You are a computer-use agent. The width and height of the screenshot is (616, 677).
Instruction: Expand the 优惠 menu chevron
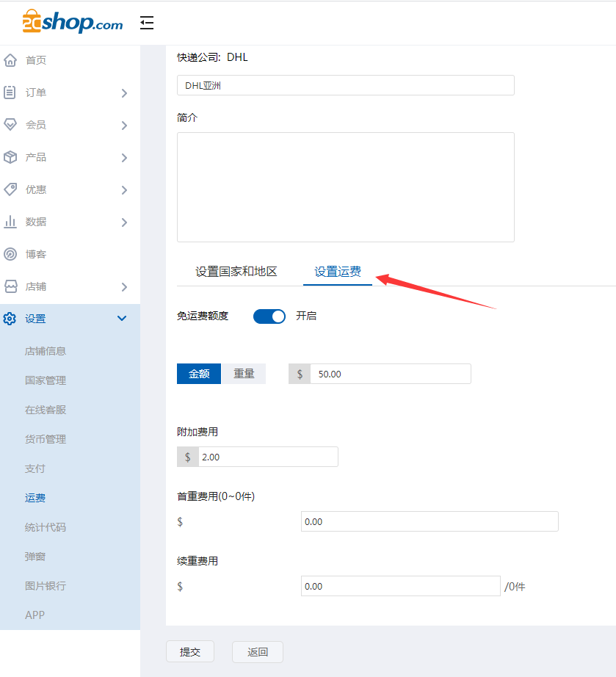[124, 190]
